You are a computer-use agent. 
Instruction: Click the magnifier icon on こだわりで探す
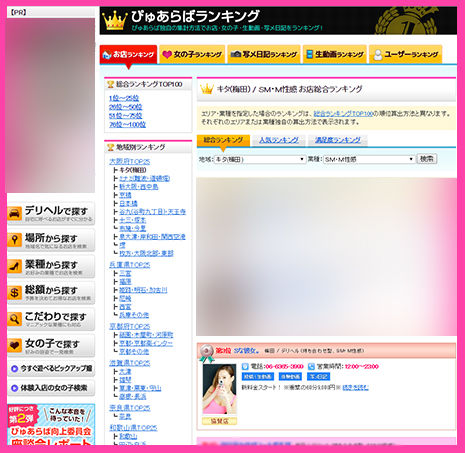click(15, 319)
